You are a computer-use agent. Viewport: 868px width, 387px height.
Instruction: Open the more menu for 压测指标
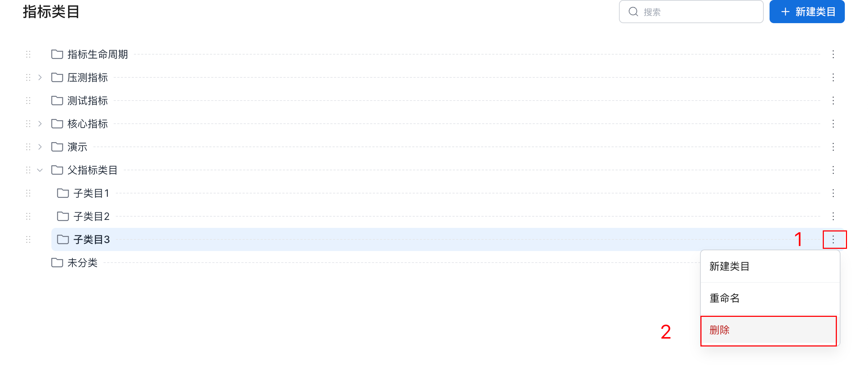[x=833, y=77]
